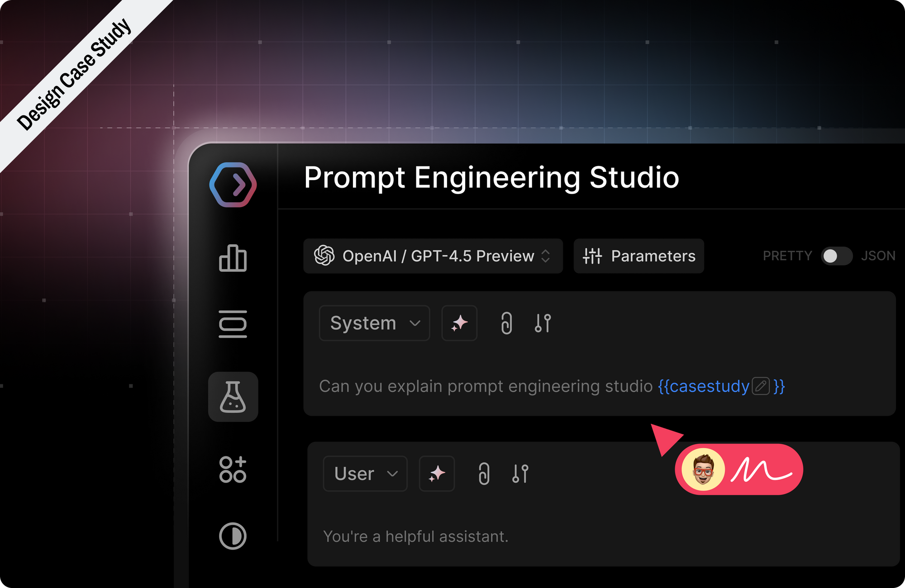Switch to JSON mode label

coord(877,256)
